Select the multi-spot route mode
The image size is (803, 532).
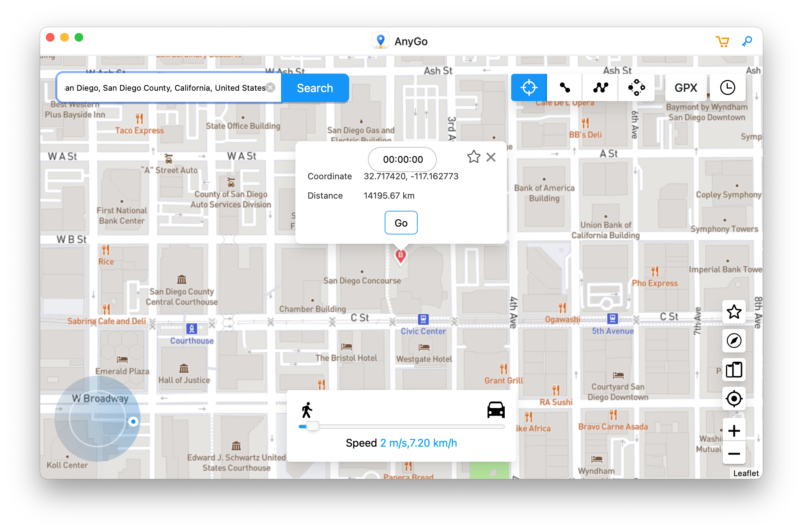(x=600, y=87)
